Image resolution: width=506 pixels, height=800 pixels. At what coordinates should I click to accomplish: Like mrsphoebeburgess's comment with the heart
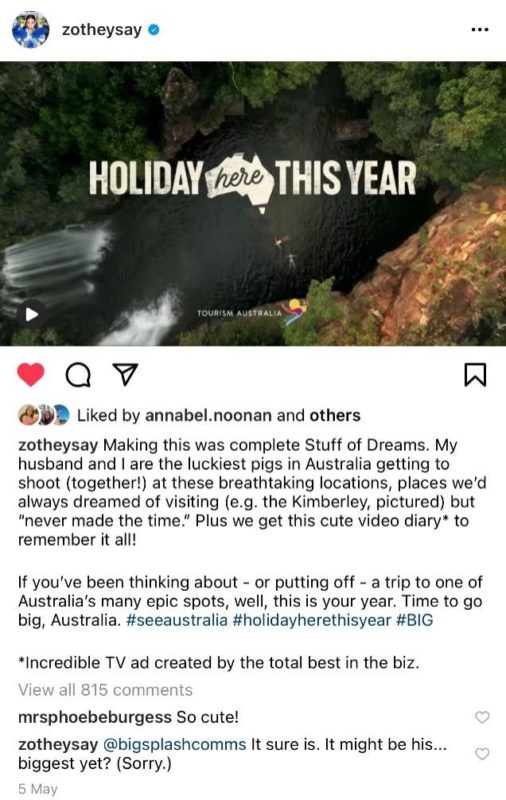482,717
